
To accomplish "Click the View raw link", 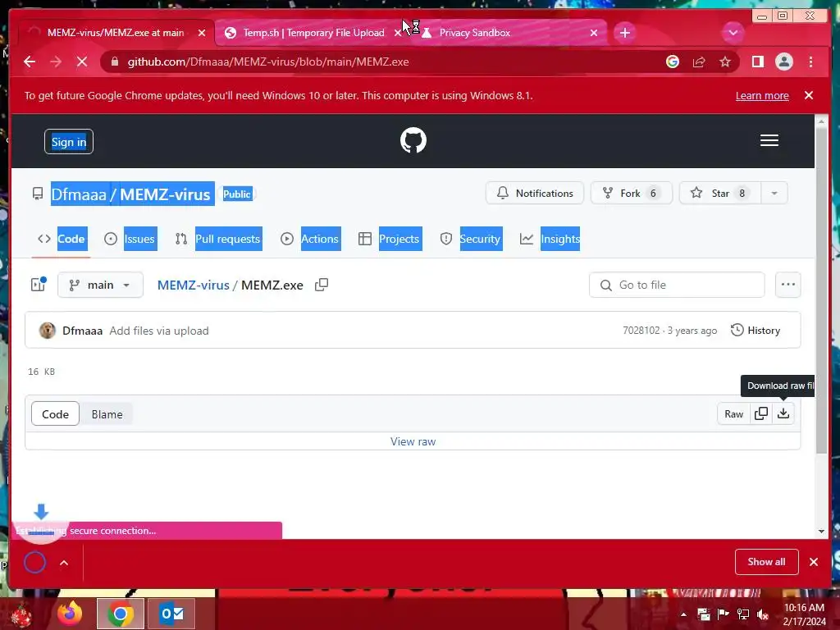I will pos(413,442).
